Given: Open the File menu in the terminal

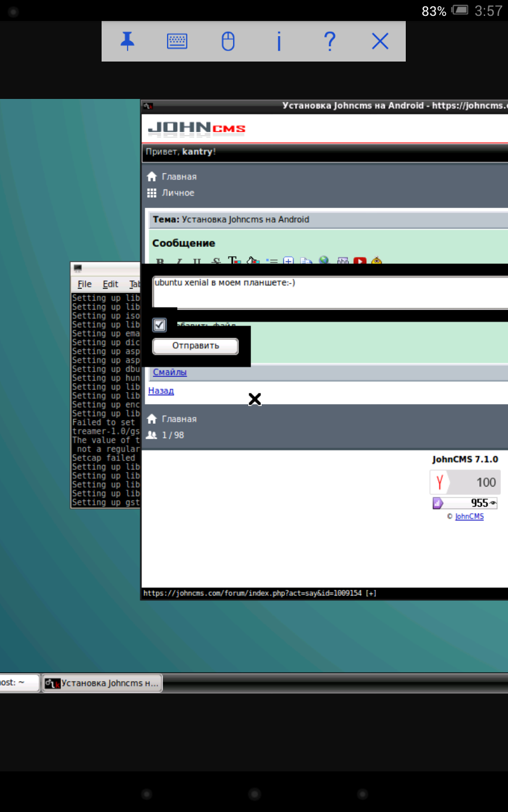Looking at the screenshot, I should pyautogui.click(x=84, y=284).
